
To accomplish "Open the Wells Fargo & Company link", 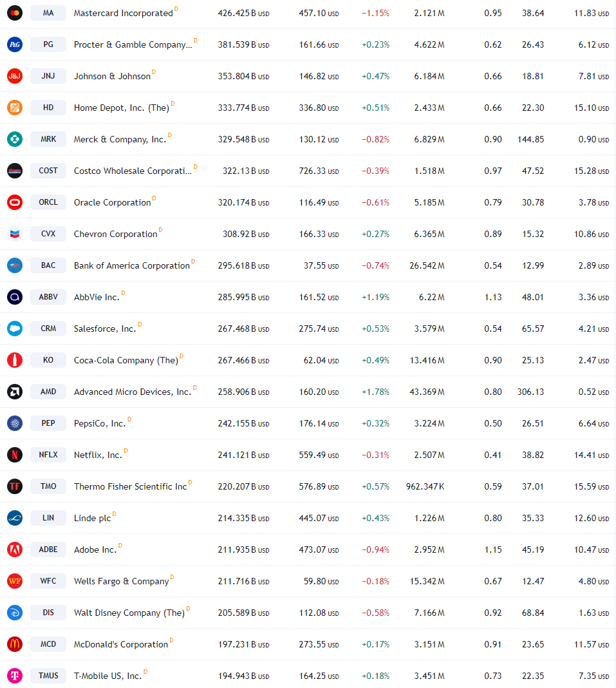I will point(121,581).
